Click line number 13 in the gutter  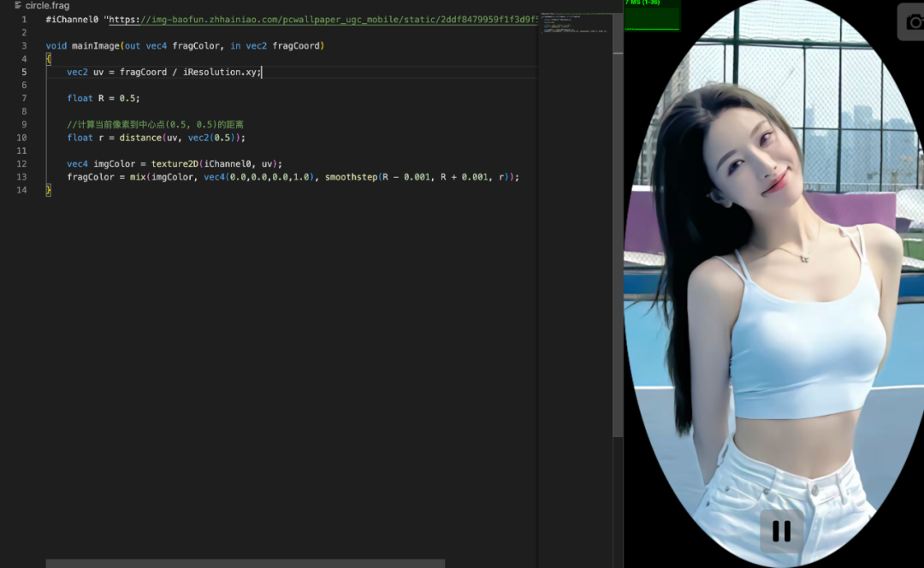click(21, 177)
